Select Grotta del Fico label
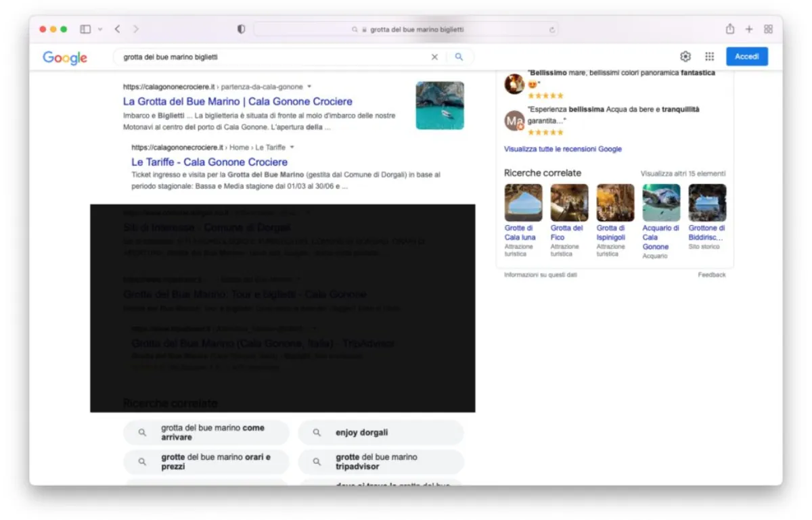Image resolution: width=812 pixels, height=520 pixels. 567,233
